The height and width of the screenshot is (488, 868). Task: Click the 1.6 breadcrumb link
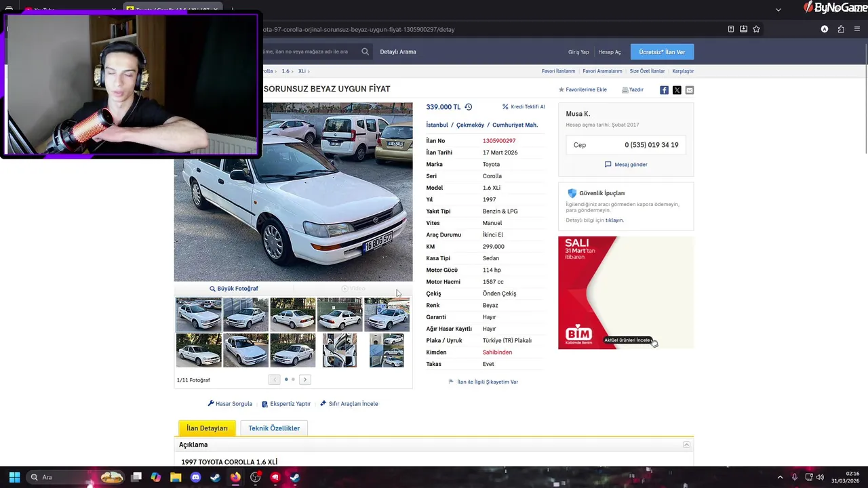pyautogui.click(x=285, y=71)
